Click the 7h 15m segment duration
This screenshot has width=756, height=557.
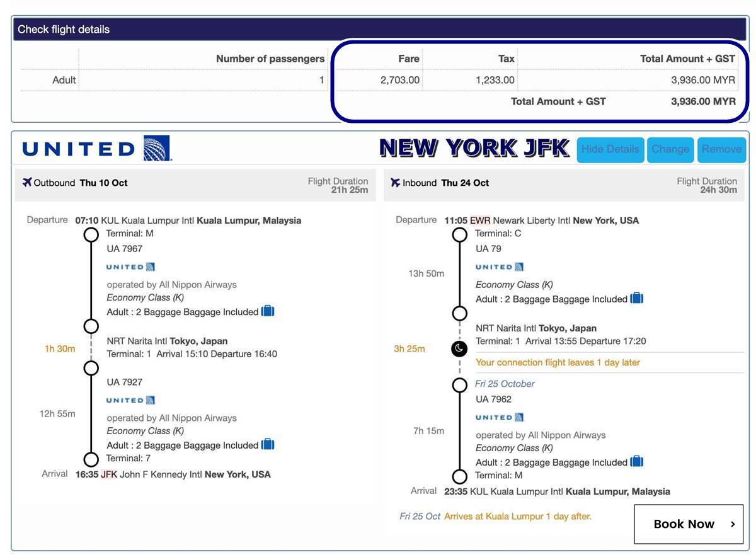(x=428, y=431)
